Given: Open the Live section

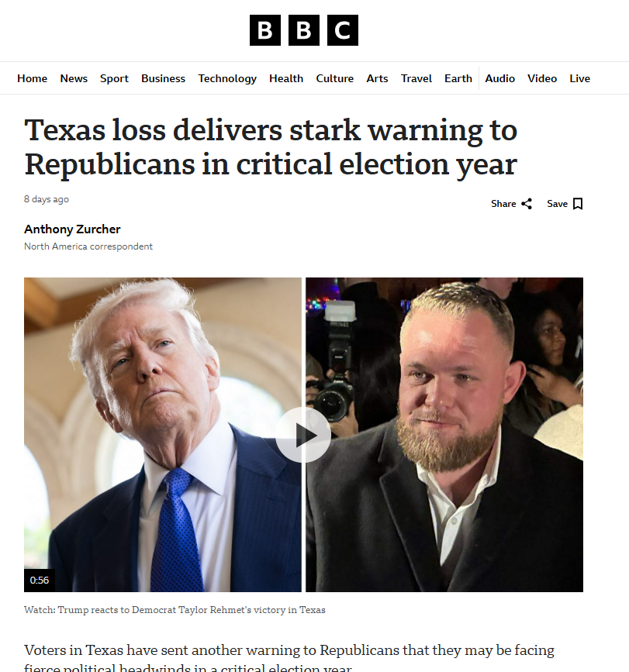Looking at the screenshot, I should point(579,78).
